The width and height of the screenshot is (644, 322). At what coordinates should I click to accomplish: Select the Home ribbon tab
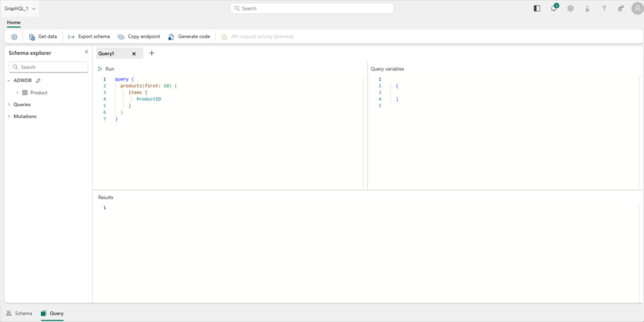click(x=13, y=22)
